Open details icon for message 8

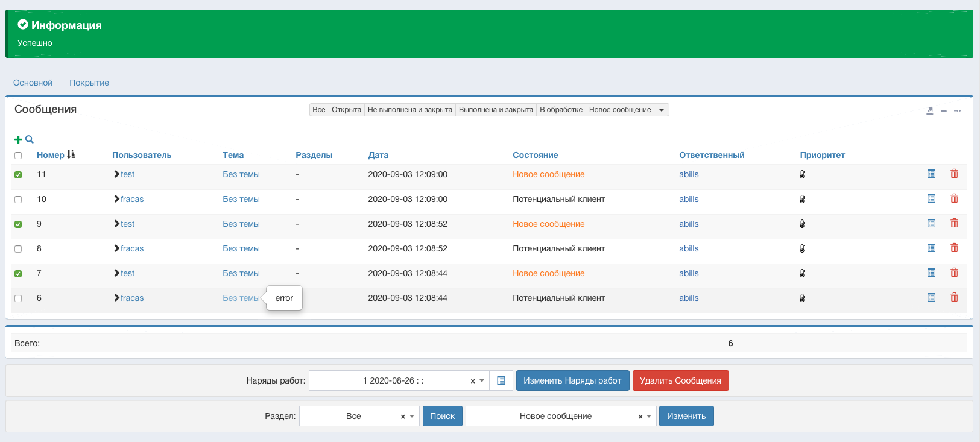click(x=931, y=248)
